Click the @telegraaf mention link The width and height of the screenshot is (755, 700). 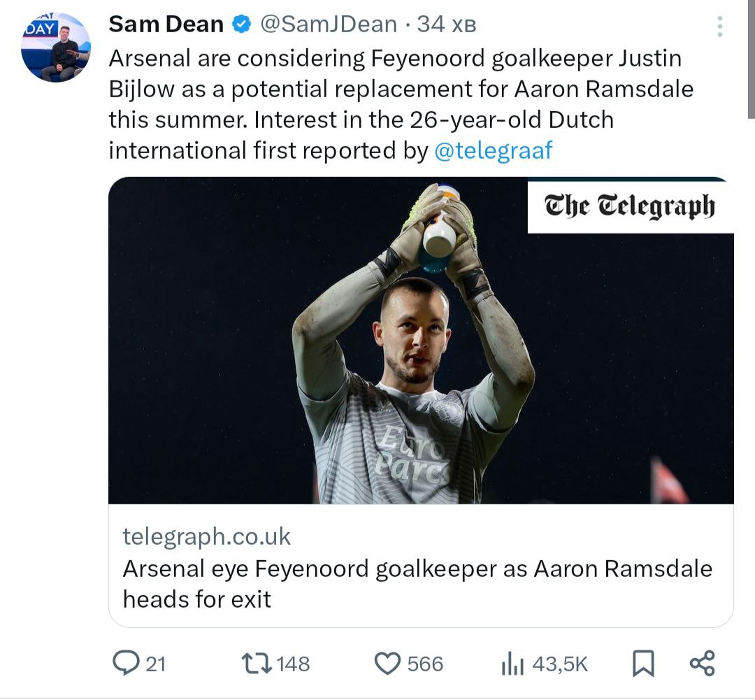[494, 150]
